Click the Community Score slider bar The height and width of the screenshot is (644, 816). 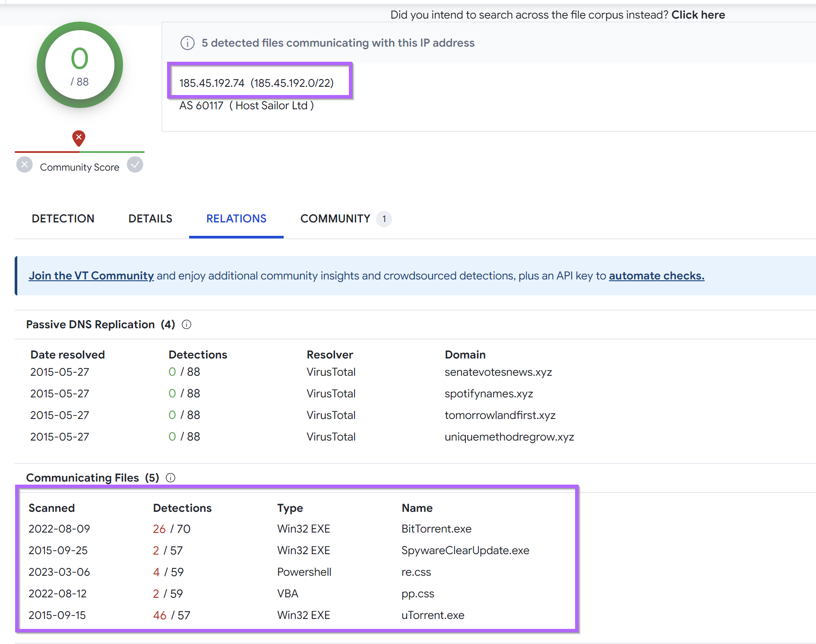pyautogui.click(x=79, y=152)
